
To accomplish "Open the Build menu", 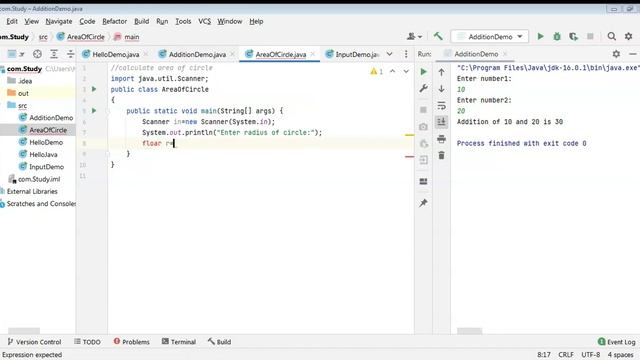I will click(x=142, y=21).
